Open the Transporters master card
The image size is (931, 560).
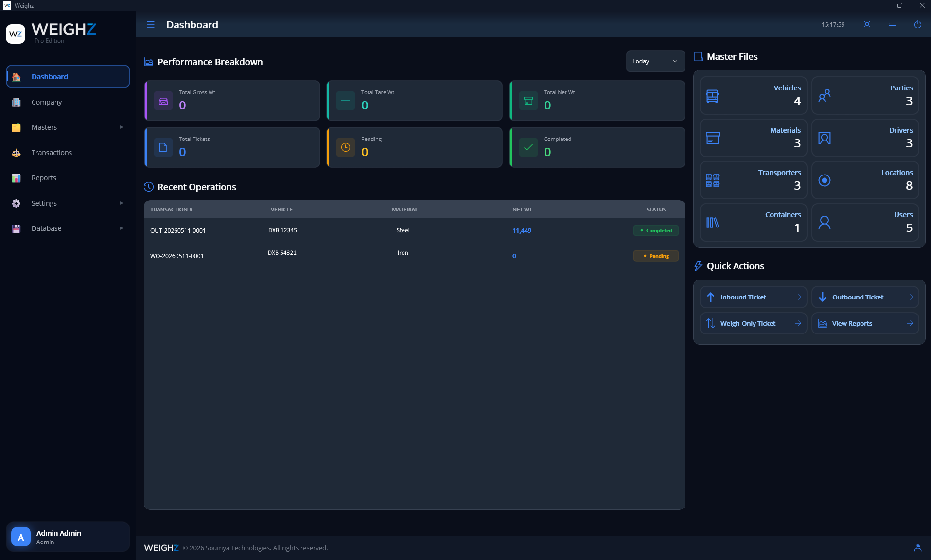pyautogui.click(x=753, y=180)
